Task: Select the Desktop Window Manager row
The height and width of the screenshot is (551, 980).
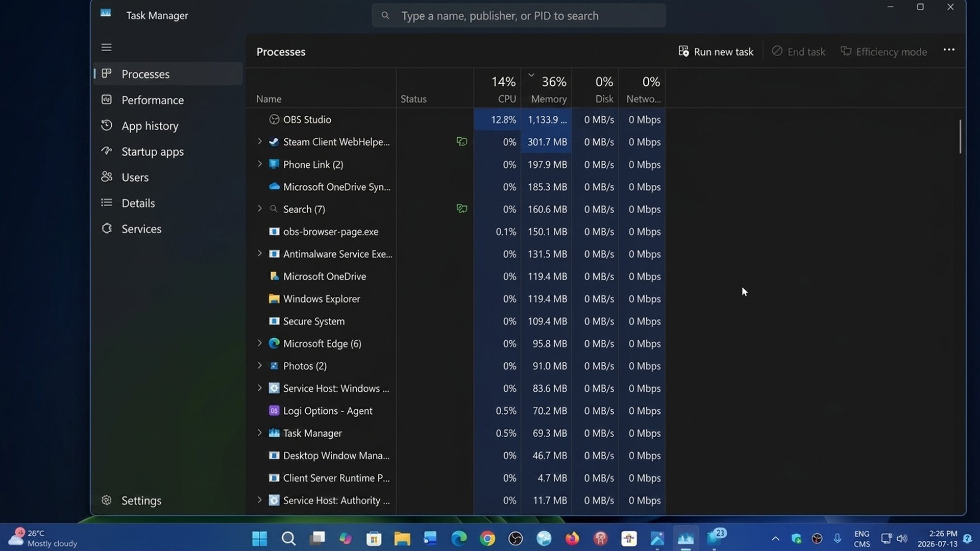Action: (456, 456)
